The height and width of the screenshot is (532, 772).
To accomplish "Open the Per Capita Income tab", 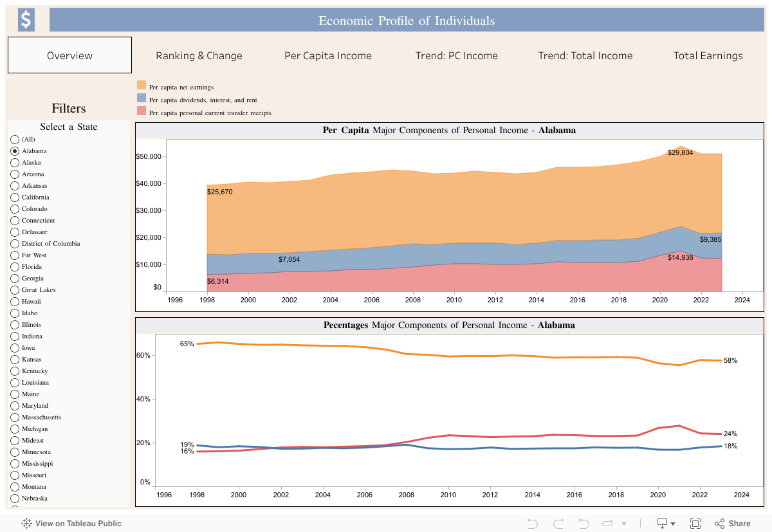I will coord(328,55).
